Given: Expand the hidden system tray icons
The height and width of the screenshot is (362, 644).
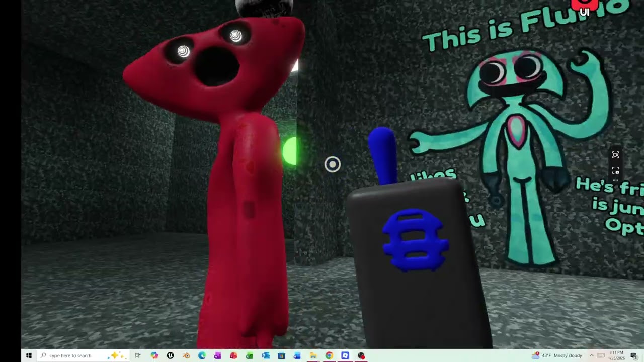Looking at the screenshot, I should coord(592,355).
